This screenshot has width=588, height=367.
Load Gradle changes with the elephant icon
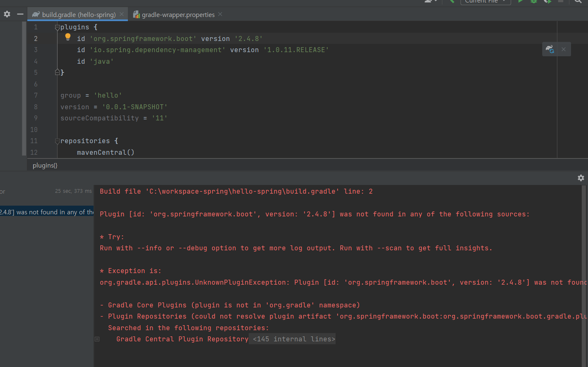550,49
